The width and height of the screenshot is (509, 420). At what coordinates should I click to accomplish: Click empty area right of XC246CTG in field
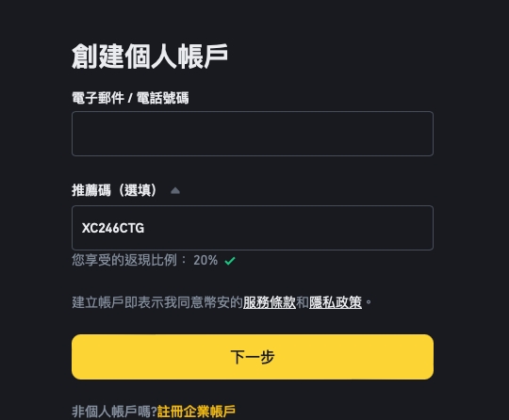[289, 228]
